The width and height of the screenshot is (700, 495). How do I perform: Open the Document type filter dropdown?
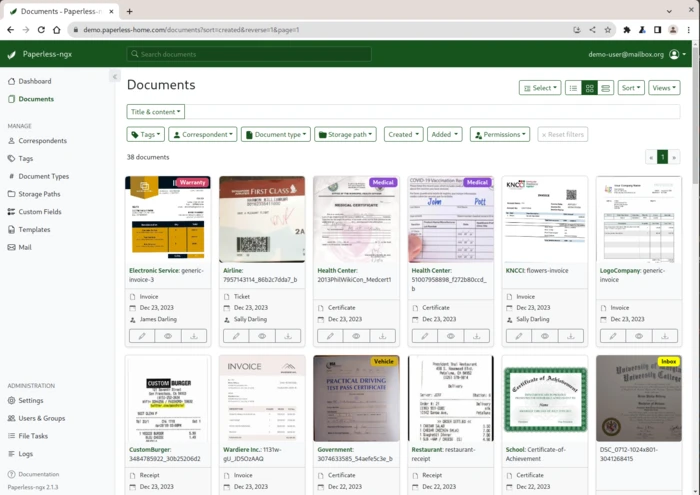click(x=275, y=134)
